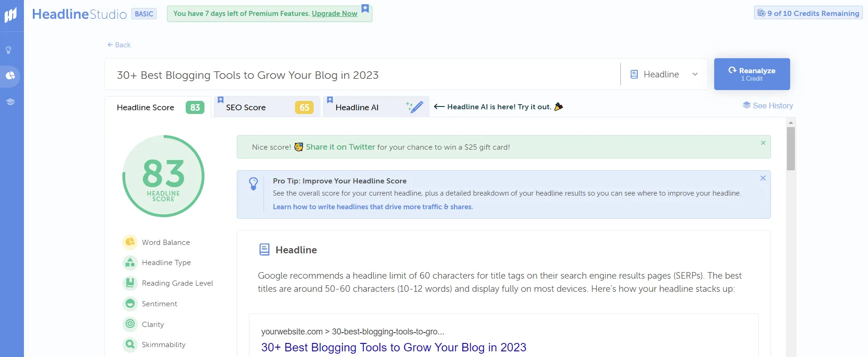Click the yourwebsite.com preview URL
The height and width of the screenshot is (357, 868).
click(x=353, y=332)
